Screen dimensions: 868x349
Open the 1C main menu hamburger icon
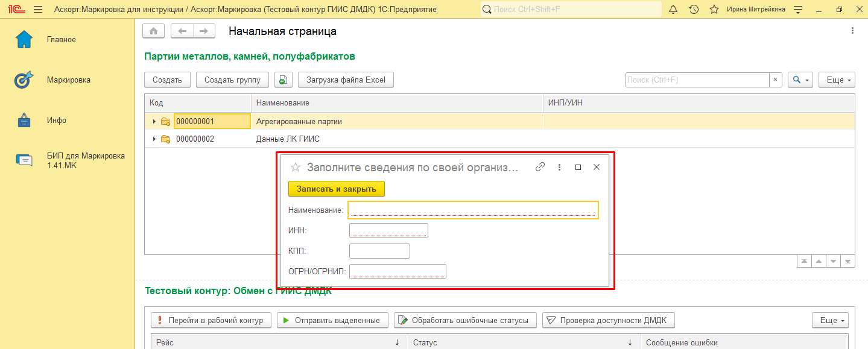38,10
